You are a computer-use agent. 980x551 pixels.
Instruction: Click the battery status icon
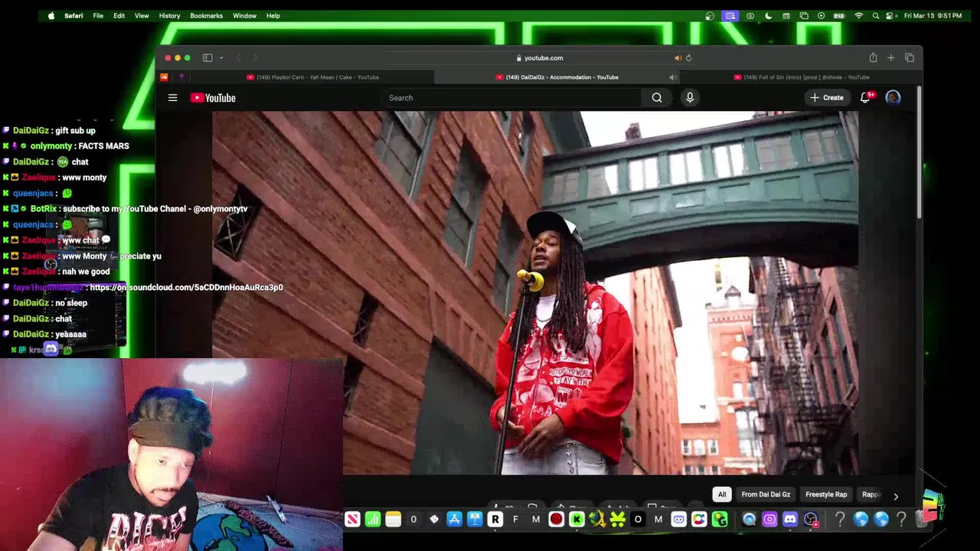tap(839, 15)
